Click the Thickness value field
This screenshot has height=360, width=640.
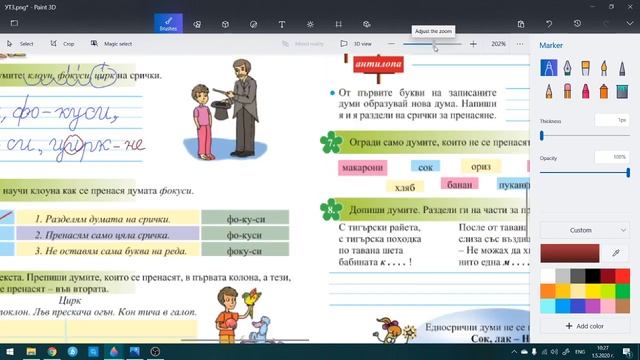pos(611,120)
